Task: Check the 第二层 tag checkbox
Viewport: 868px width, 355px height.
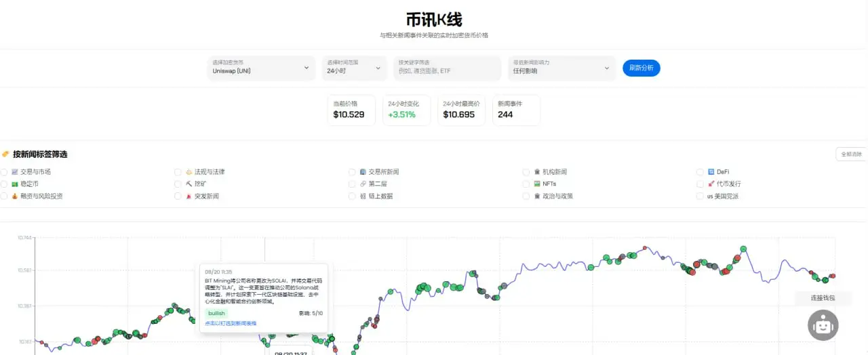Action: [x=352, y=184]
